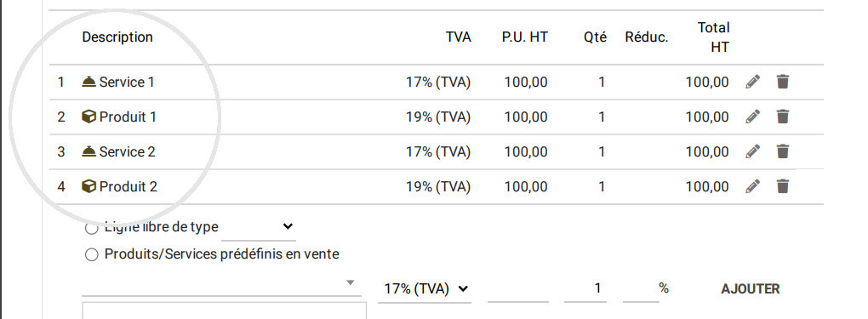The width and height of the screenshot is (868, 319).
Task: Click the quantity field showing 1
Action: 585,288
